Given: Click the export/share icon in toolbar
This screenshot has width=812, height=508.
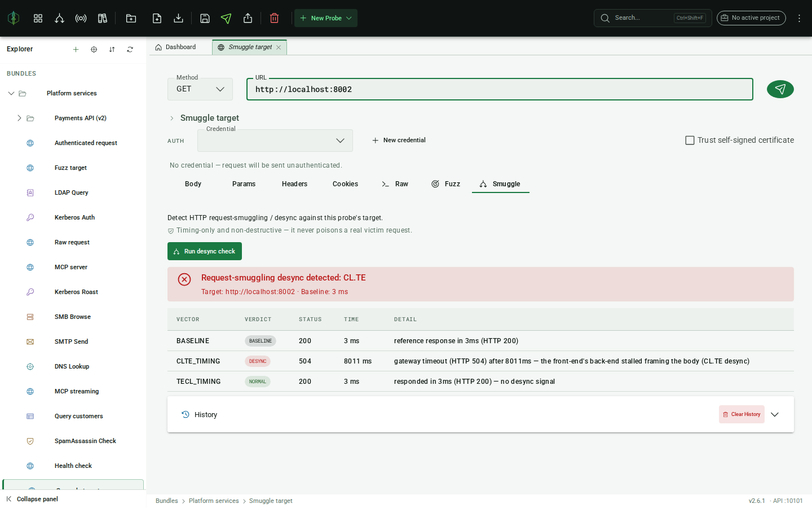Looking at the screenshot, I should coord(248,18).
